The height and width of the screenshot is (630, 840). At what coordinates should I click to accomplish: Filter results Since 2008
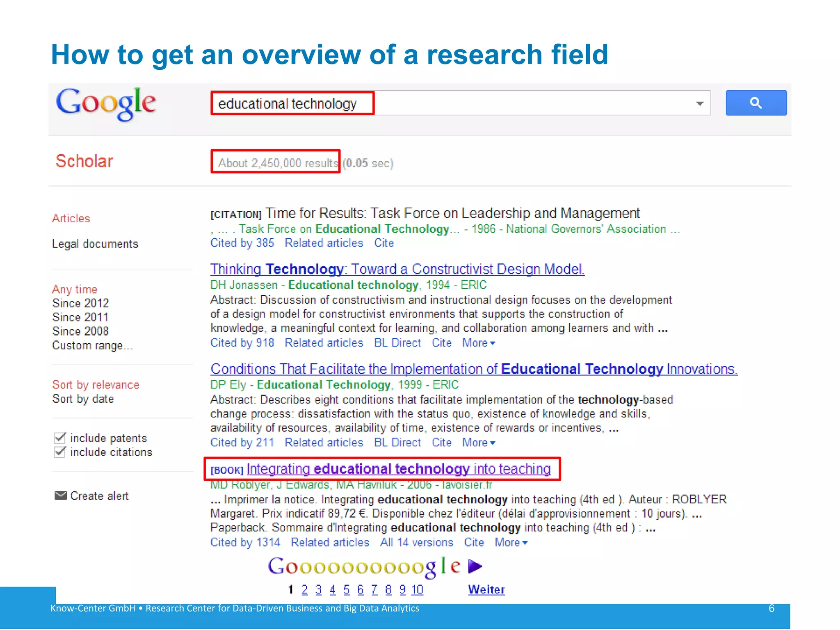[80, 331]
